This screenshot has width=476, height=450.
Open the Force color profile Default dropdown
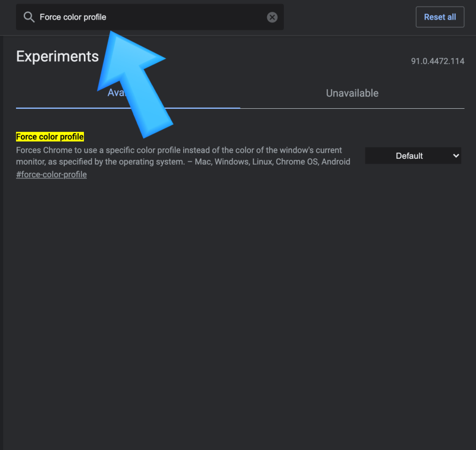[x=413, y=156]
